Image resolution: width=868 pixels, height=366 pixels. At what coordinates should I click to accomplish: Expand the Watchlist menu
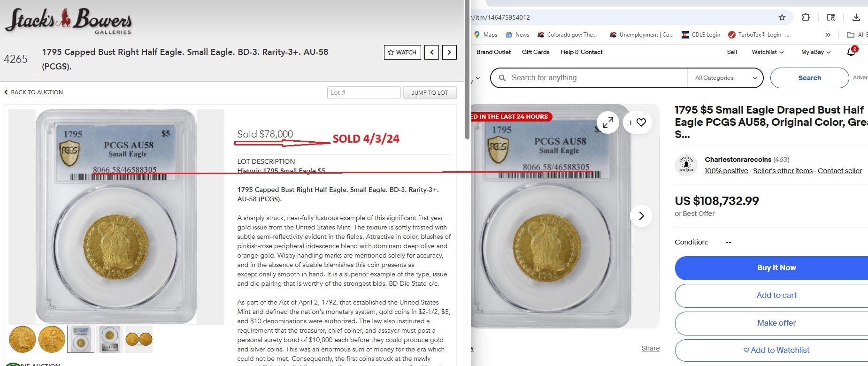(x=768, y=52)
